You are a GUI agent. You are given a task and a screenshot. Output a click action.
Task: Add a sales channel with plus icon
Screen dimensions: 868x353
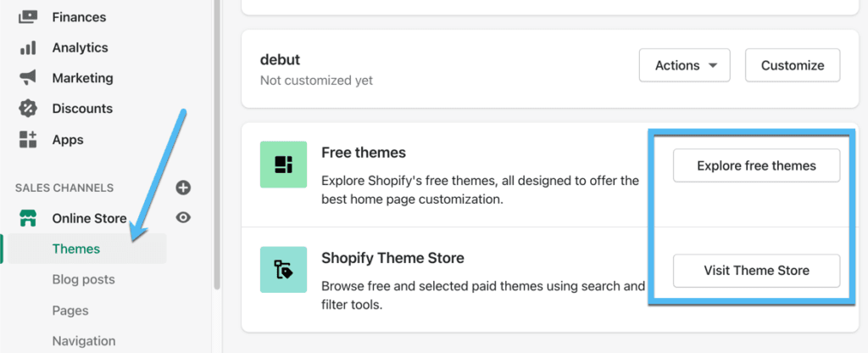tap(183, 188)
